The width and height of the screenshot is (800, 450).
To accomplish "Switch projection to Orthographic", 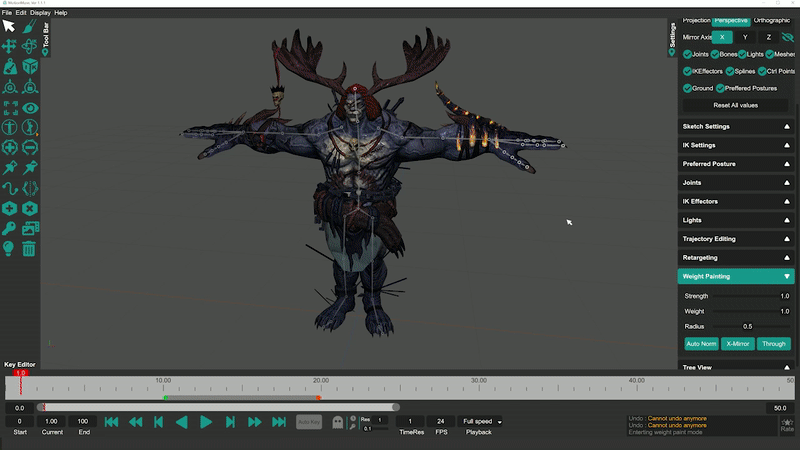I will [771, 21].
